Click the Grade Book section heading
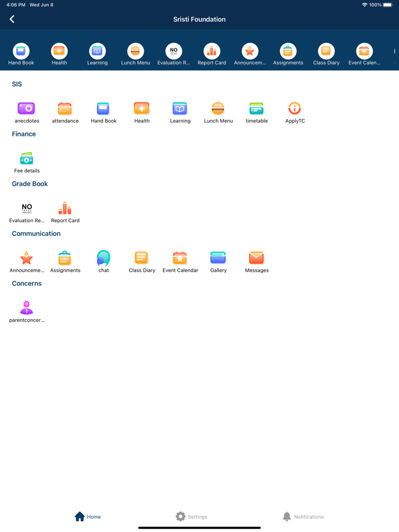 coord(30,184)
